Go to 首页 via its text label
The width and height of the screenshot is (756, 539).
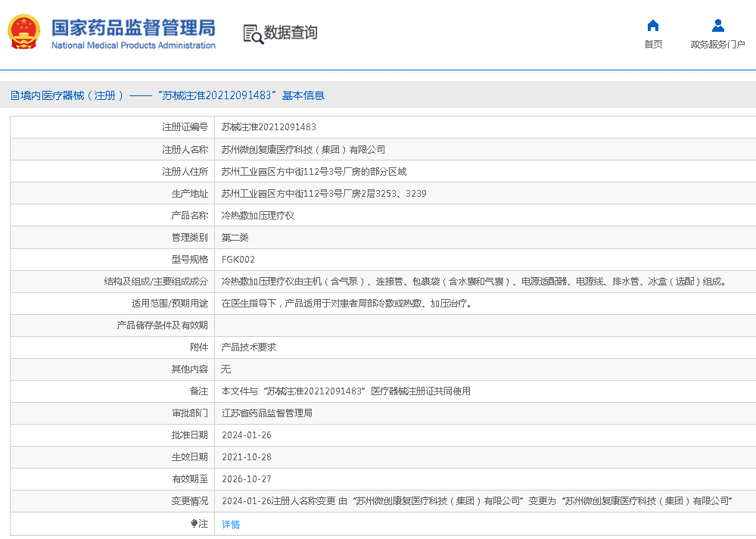point(653,45)
